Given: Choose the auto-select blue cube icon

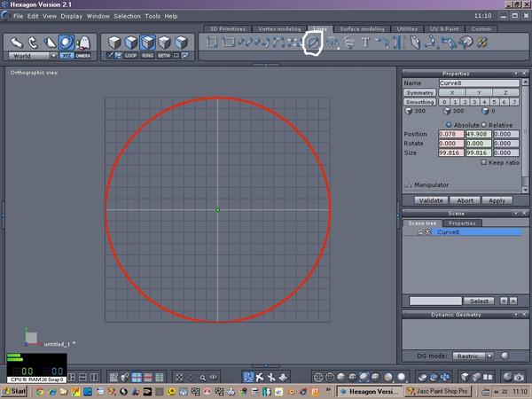Looking at the screenshot, I should 181,43.
